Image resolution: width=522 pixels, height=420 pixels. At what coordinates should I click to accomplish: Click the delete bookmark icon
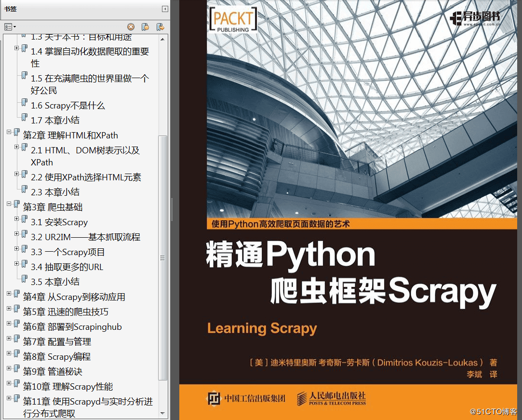[x=131, y=27]
